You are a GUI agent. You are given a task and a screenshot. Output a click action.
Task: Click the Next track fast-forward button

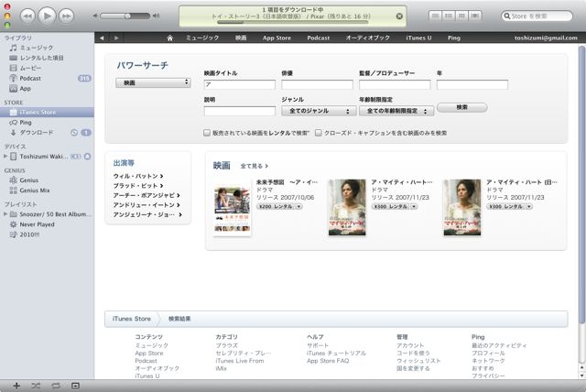point(67,16)
